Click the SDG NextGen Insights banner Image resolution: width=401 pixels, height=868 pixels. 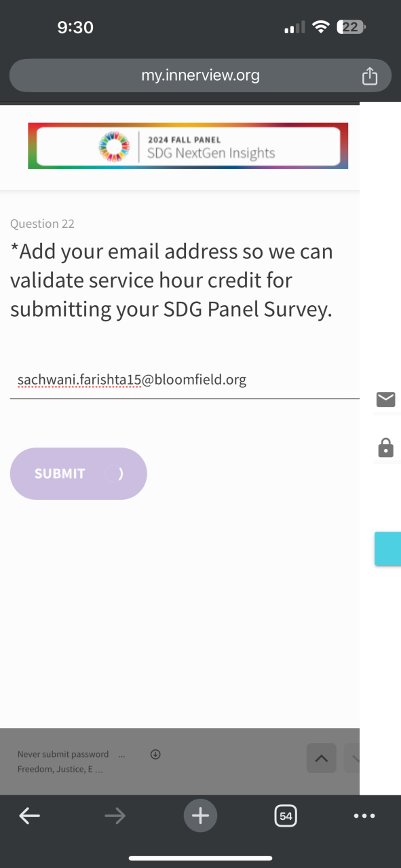click(x=188, y=146)
